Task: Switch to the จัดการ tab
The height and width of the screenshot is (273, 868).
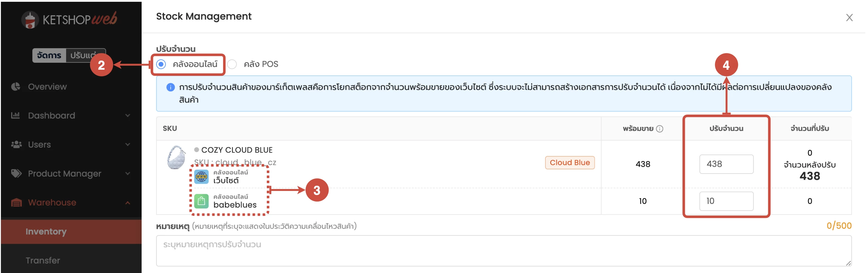Action: tap(49, 55)
